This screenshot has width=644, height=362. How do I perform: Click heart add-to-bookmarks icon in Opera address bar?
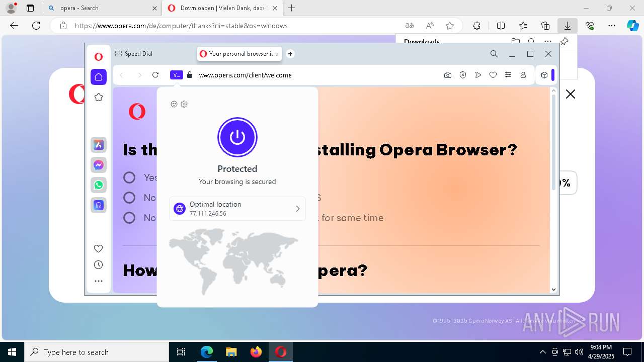click(493, 75)
